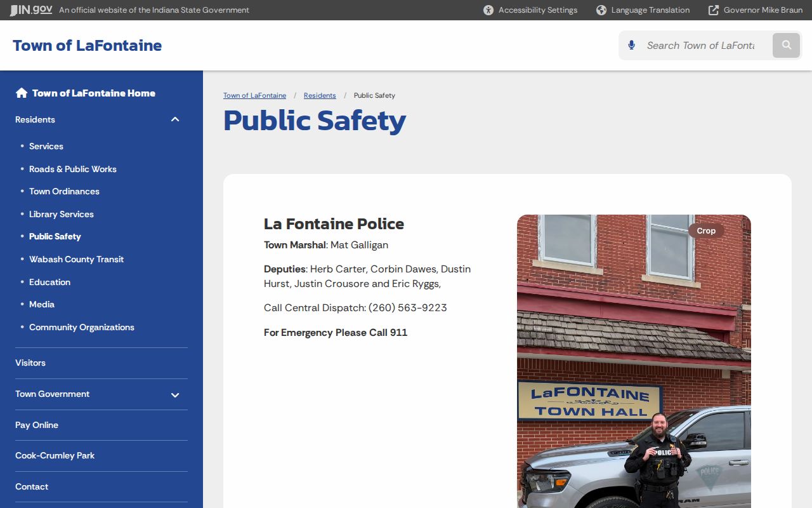This screenshot has height=508, width=812.
Task: Click Residents breadcrumb link
Action: (320, 95)
